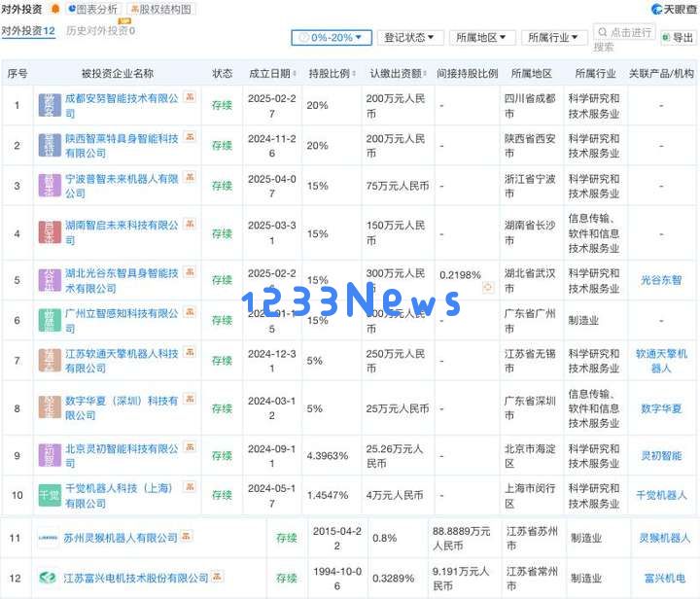Click the logo of 北京灵初智能科技
The width and height of the screenshot is (700, 599).
[50, 456]
